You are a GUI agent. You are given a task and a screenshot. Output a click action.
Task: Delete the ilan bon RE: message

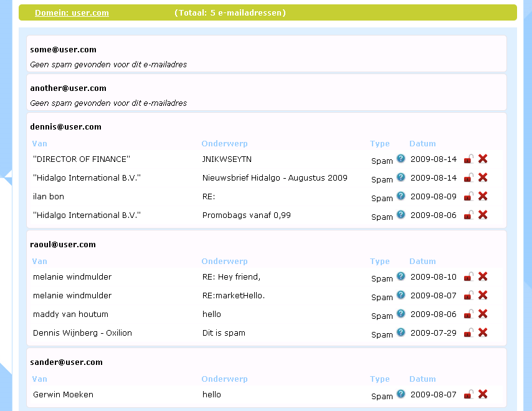coord(482,196)
